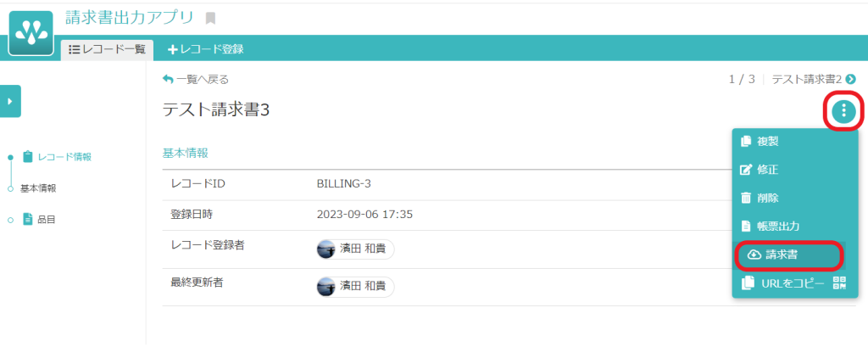Select 複製 from the action menu

(767, 142)
